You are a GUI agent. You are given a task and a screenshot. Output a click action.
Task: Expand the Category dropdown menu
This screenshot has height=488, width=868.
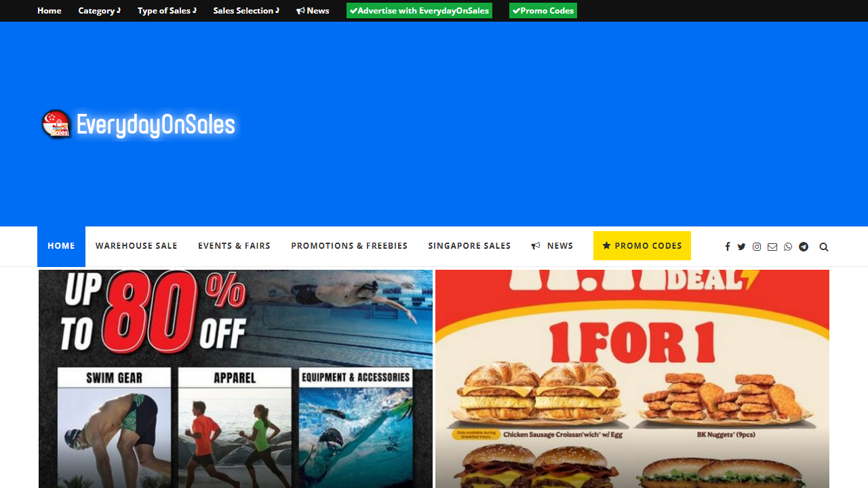point(99,11)
